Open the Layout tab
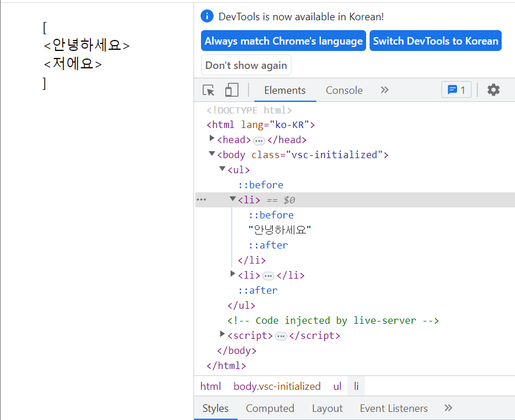 point(327,408)
